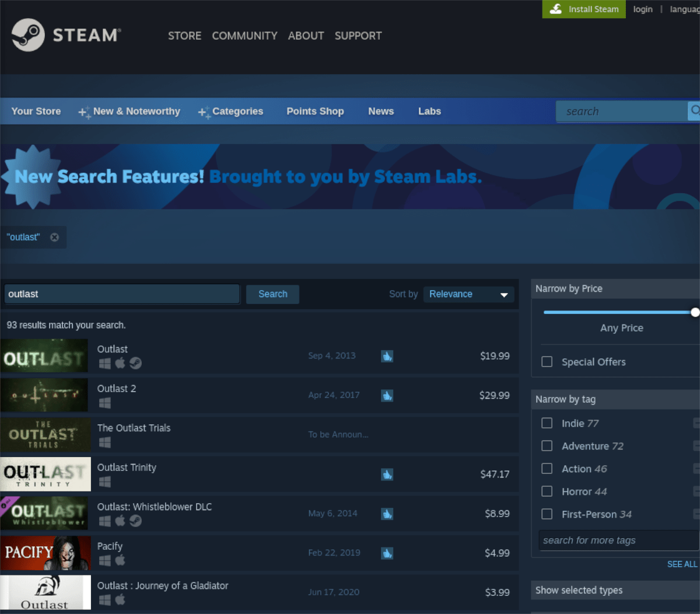Open Outlast : Journey of a Gladiator title

(x=163, y=585)
